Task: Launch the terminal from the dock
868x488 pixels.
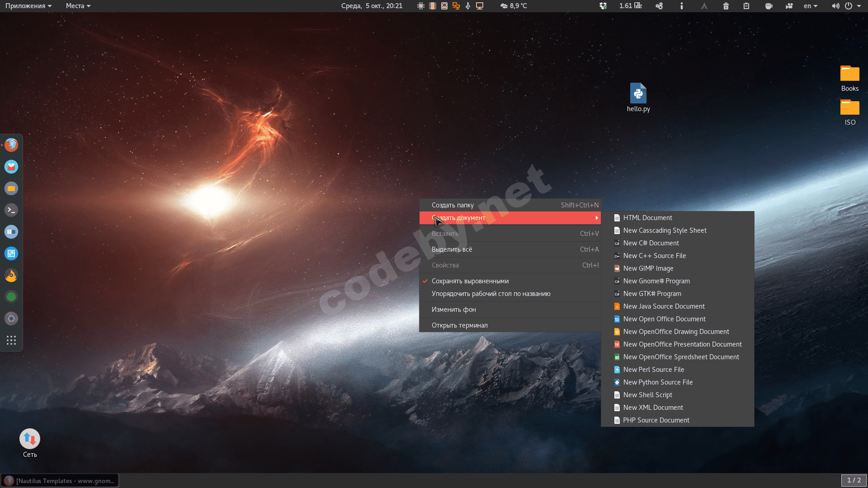Action: tap(11, 210)
